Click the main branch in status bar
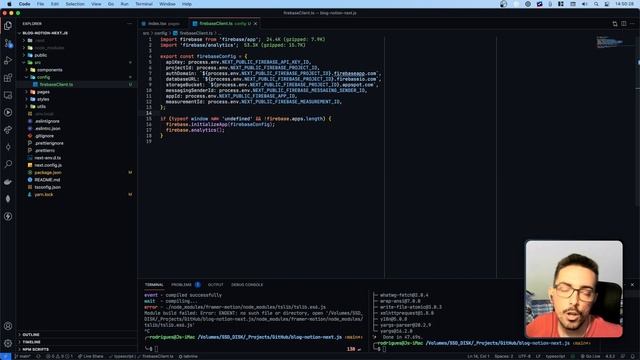 (x=23, y=356)
